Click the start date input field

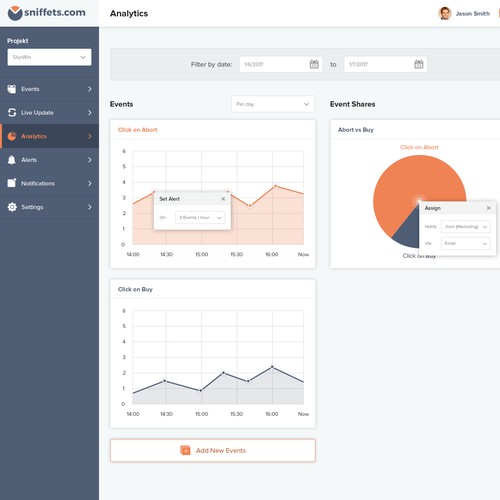click(281, 64)
